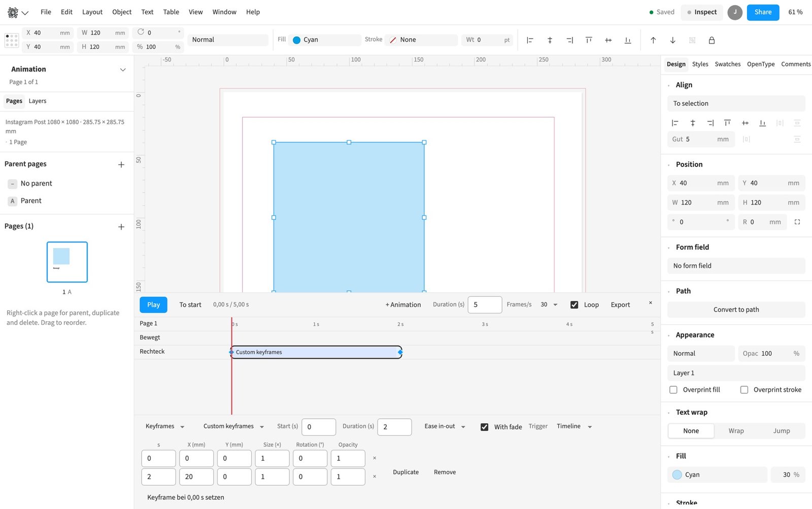Align vertical centers in Align panel
The image size is (812, 509).
click(x=745, y=123)
